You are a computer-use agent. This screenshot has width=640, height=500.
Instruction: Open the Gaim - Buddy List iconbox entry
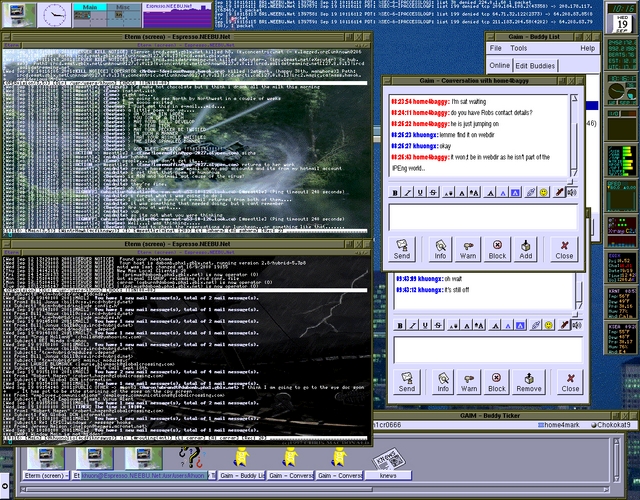click(242, 464)
